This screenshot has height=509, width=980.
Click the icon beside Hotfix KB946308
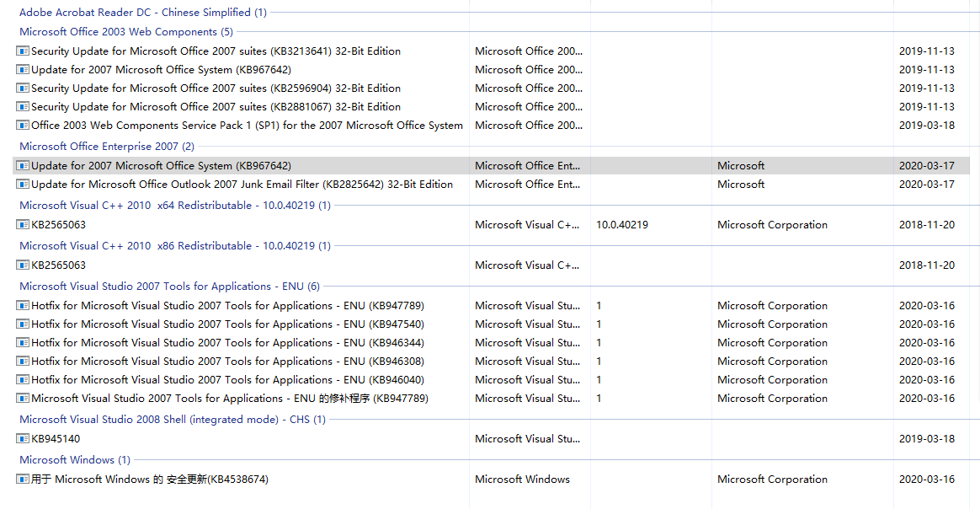click(23, 362)
